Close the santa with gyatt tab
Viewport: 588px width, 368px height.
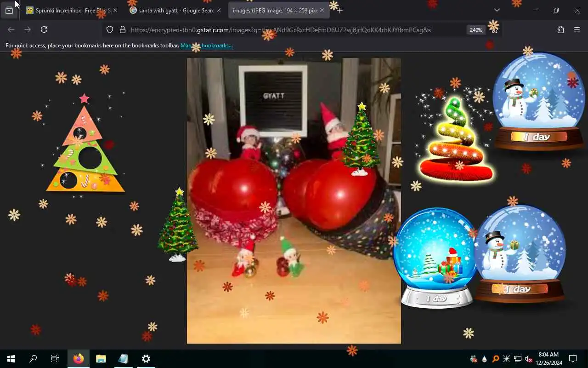click(x=219, y=10)
